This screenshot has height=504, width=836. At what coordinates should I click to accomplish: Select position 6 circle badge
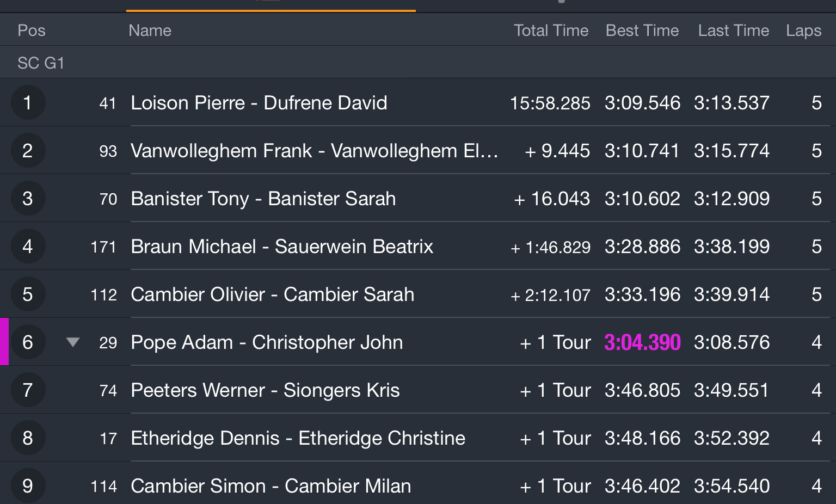click(x=28, y=342)
